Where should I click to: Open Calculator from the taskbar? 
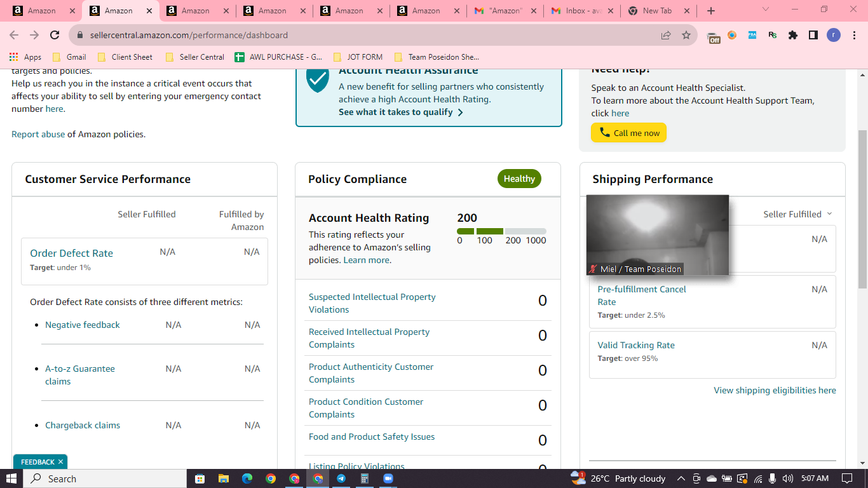pos(365,478)
